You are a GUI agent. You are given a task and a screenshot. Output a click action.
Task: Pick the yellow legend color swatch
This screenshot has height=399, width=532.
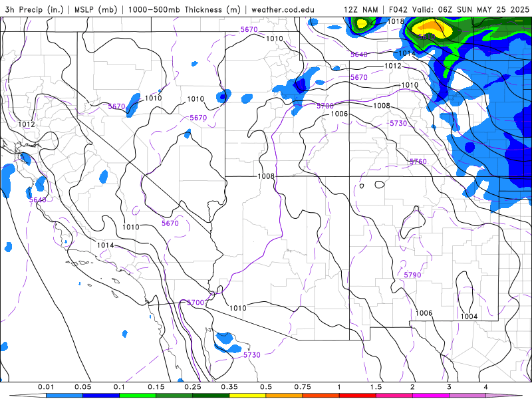pos(247,396)
